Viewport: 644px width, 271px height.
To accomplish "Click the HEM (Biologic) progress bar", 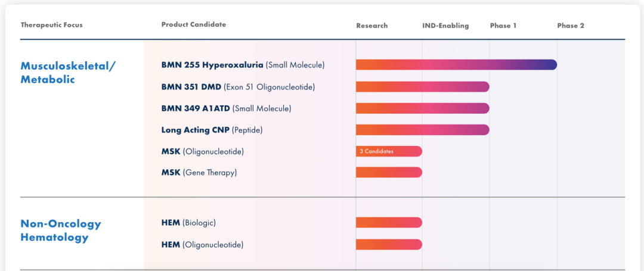I will pyautogui.click(x=389, y=223).
